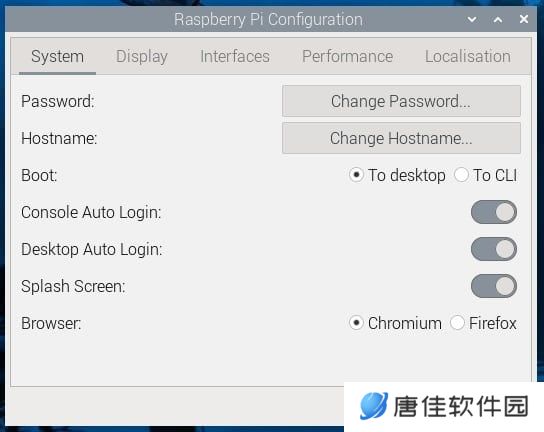Open the Display tab
The height and width of the screenshot is (432, 544).
pyautogui.click(x=142, y=57)
